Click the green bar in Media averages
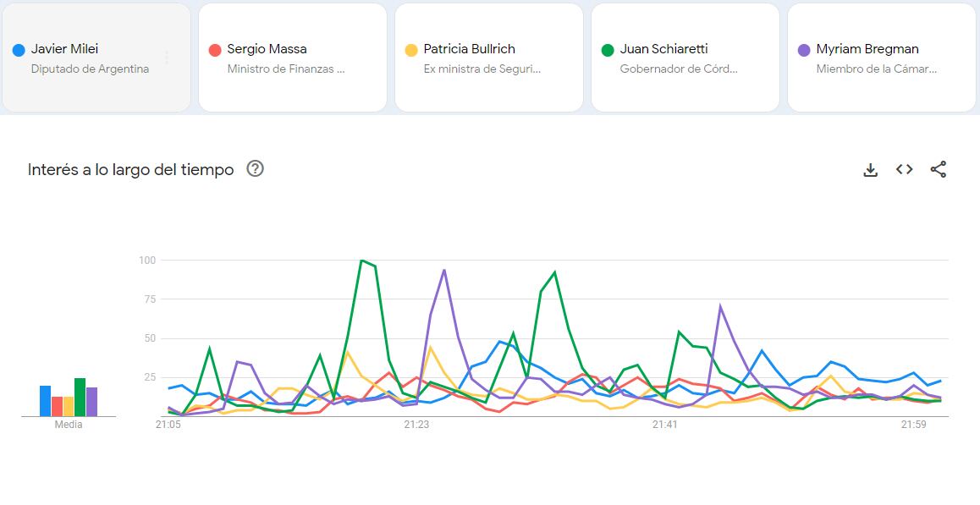Screen dimensions: 980x505 coord(80,398)
